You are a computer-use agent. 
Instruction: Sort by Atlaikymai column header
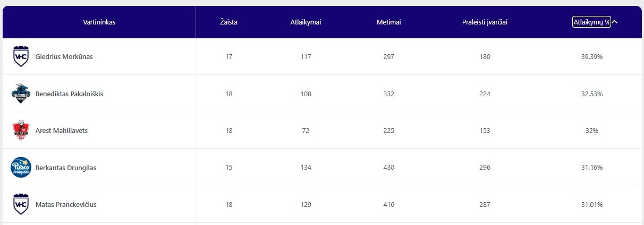point(306,22)
